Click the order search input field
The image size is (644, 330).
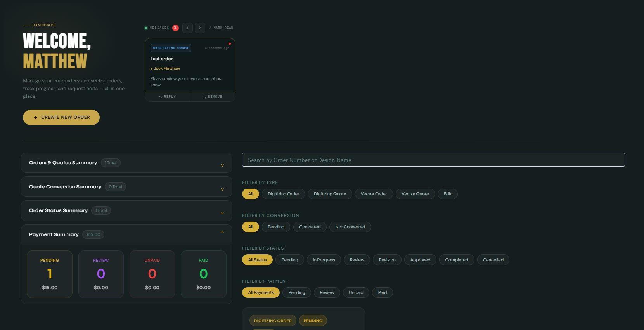[x=433, y=160]
